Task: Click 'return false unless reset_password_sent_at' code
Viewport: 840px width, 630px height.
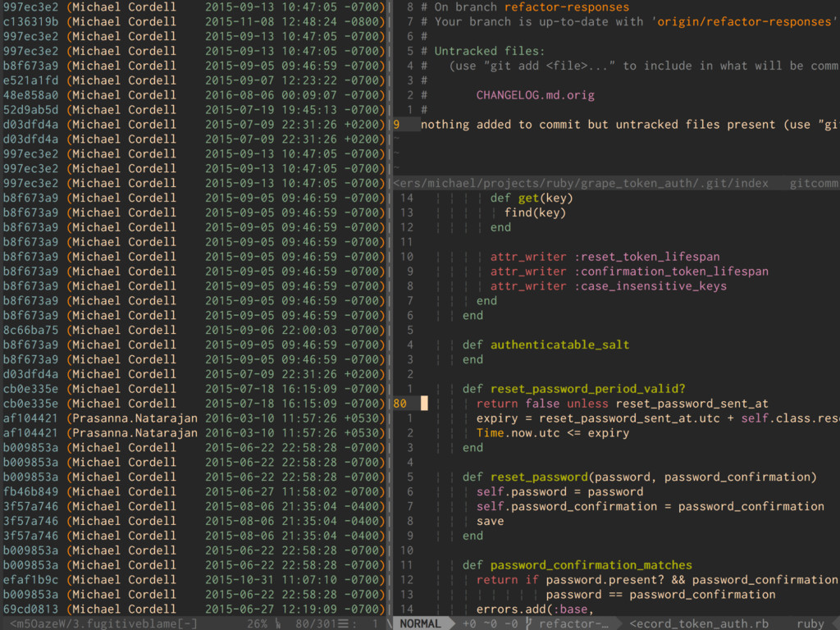Action: 622,404
